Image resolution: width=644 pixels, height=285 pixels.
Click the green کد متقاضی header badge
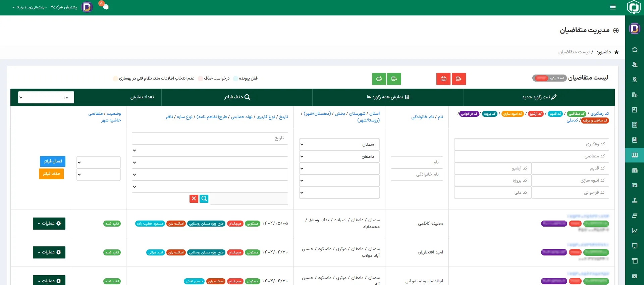pyautogui.click(x=577, y=114)
